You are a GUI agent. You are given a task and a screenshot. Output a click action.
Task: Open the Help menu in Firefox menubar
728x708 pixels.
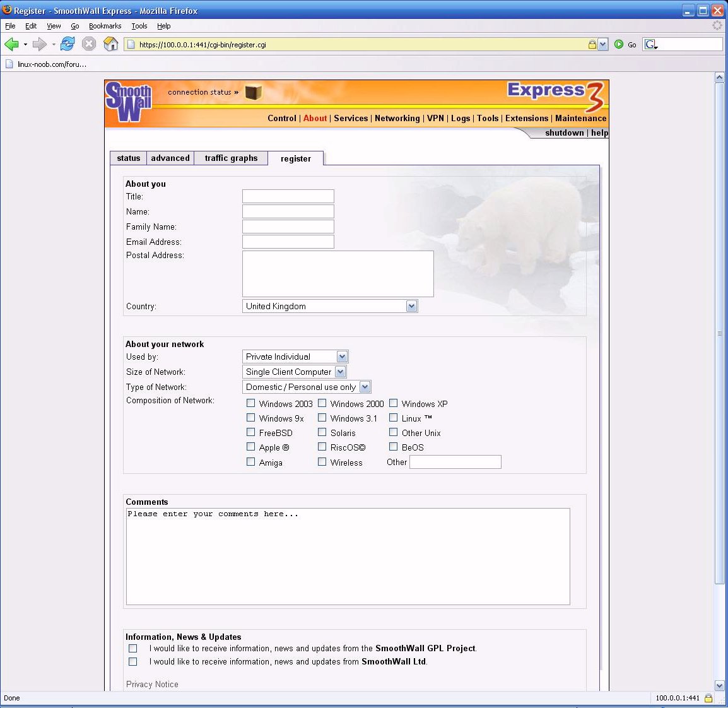[164, 26]
